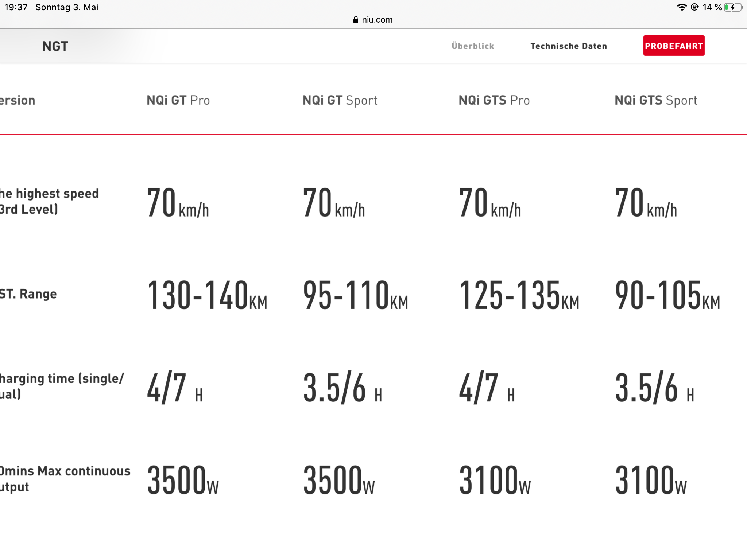The width and height of the screenshot is (747, 560).
Task: Switch to Technische Daten tab
Action: [x=569, y=46]
